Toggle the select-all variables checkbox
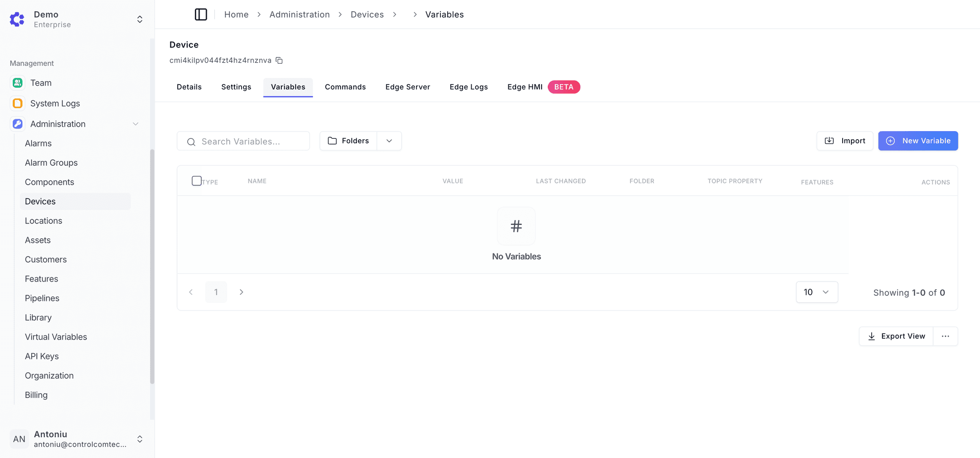This screenshot has height=458, width=980. tap(197, 181)
